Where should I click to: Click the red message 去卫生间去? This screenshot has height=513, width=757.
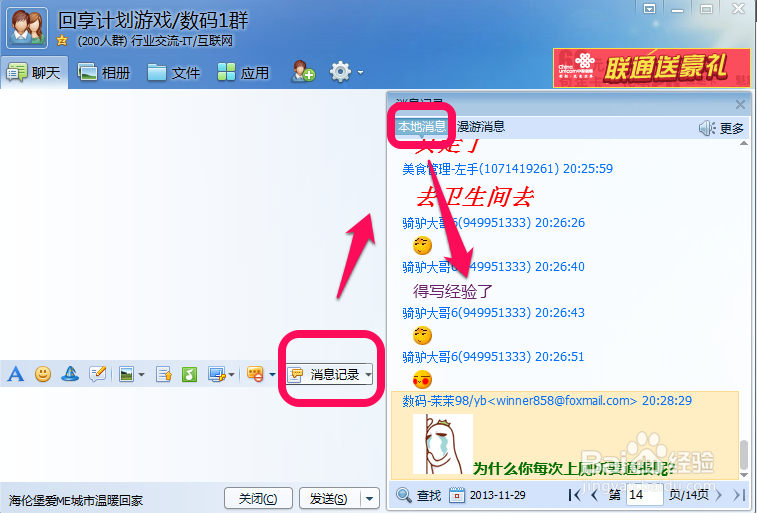(475, 197)
